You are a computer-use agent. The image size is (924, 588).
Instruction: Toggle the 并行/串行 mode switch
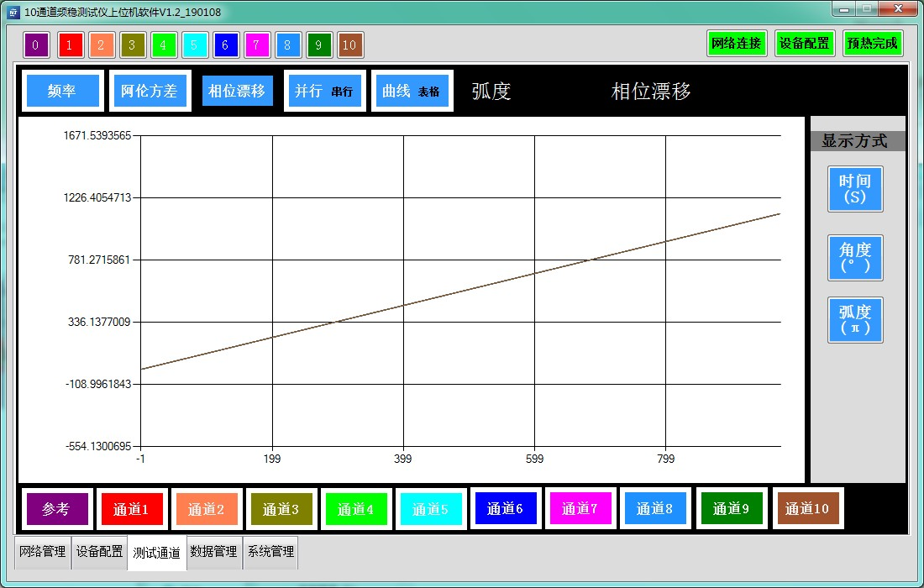[x=324, y=91]
